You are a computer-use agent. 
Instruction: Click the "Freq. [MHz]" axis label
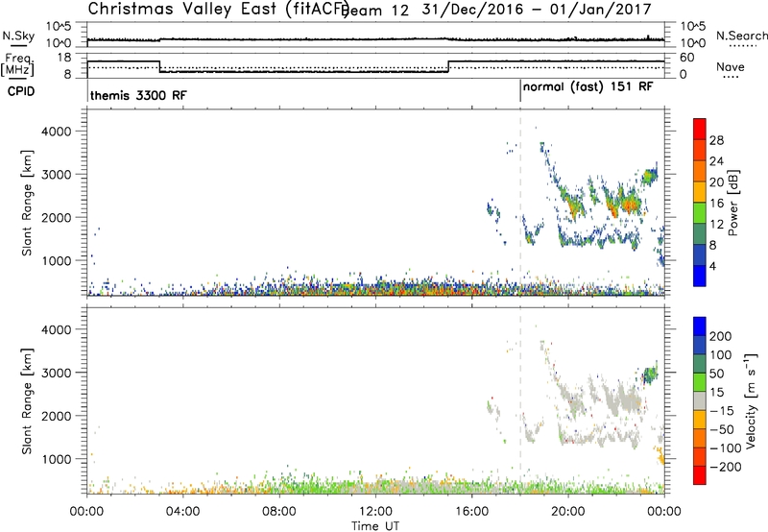coord(17,65)
